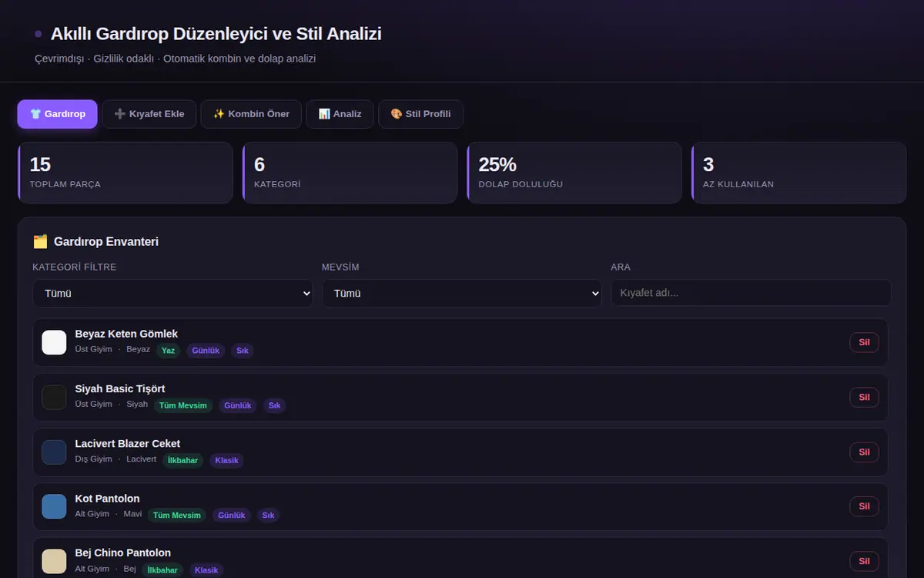Click the Akıllı Gardırop Düzenleyici page title
924x578 pixels.
(x=216, y=34)
